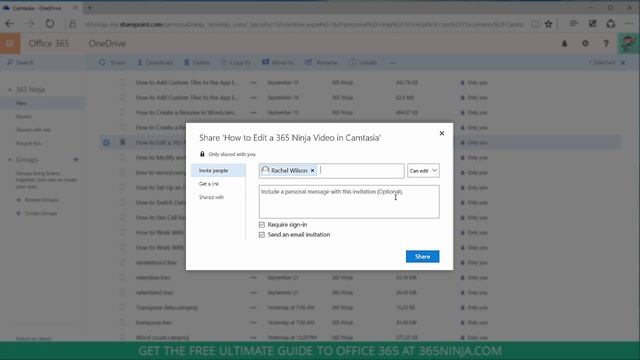The image size is (640, 360).
Task: Switch to the Get a link tab
Action: tap(209, 184)
